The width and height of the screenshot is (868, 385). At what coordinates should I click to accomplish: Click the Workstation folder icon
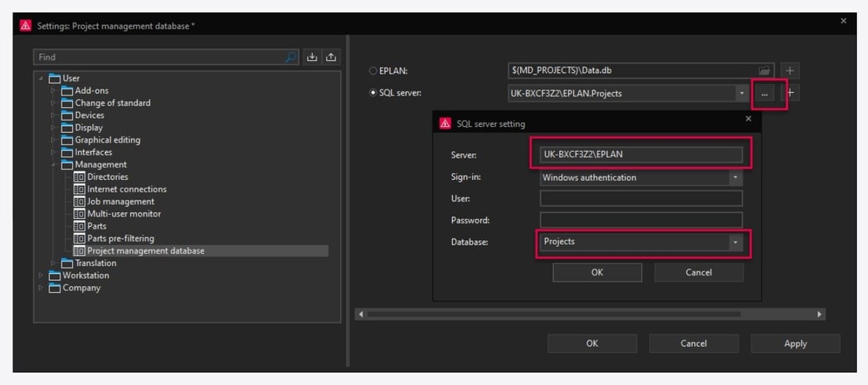pyautogui.click(x=55, y=275)
